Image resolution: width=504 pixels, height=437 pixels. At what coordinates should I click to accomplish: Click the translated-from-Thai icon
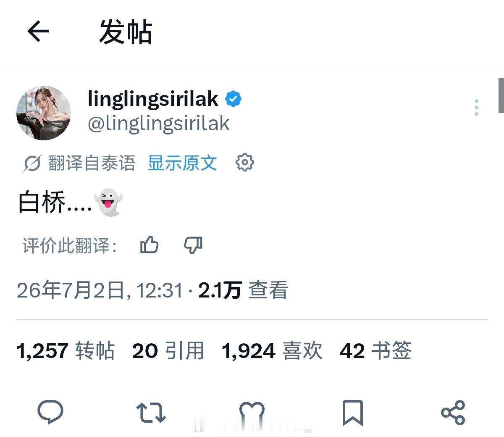point(32,163)
